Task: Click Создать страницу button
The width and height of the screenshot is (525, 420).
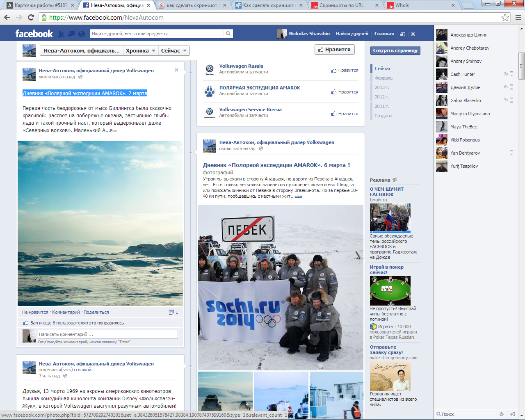Action: point(395,50)
